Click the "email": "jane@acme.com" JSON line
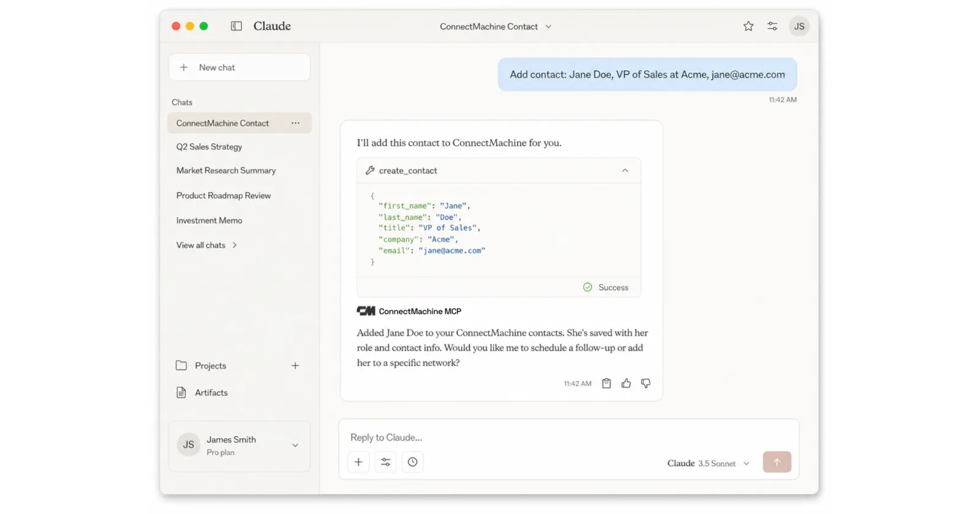This screenshot has height=514, width=980. [x=432, y=250]
